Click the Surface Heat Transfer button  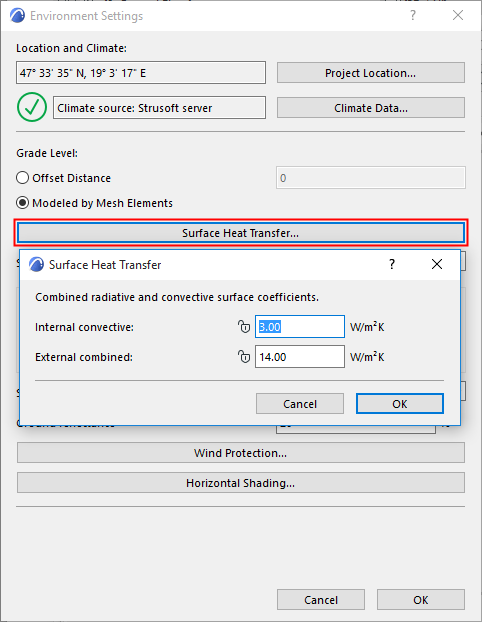point(241,232)
